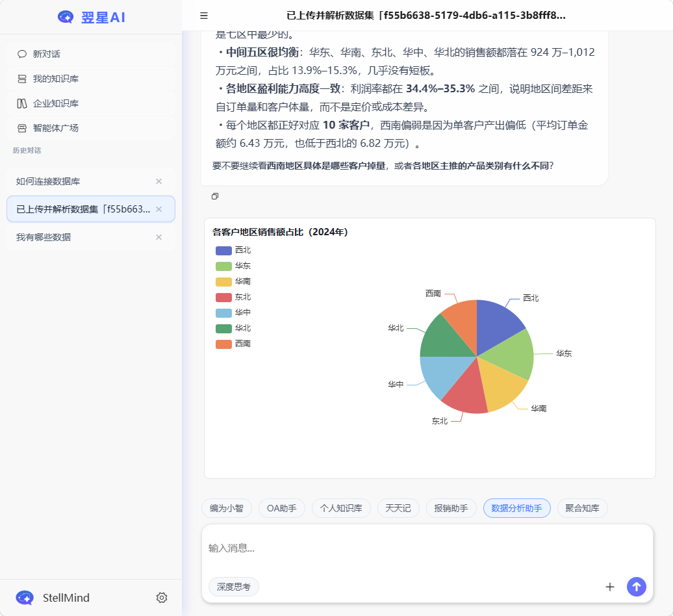673x616 pixels.
Task: Click the conversation title in the header
Action: coord(426,16)
